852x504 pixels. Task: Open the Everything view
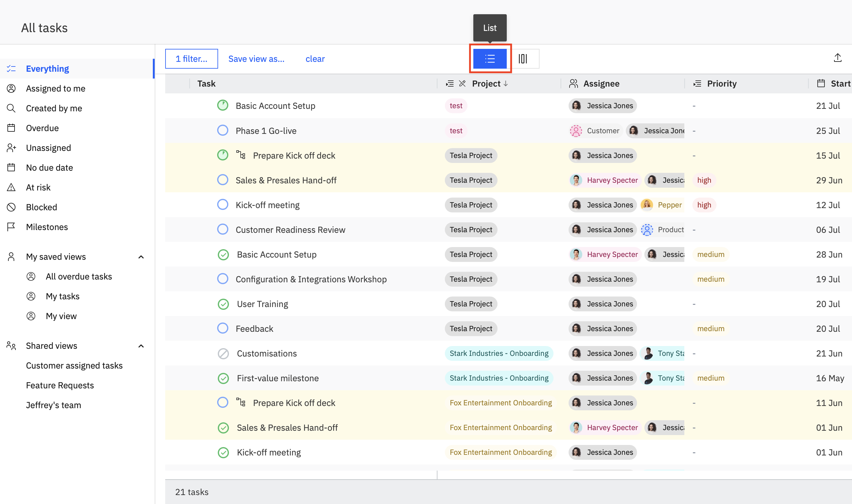77,69
